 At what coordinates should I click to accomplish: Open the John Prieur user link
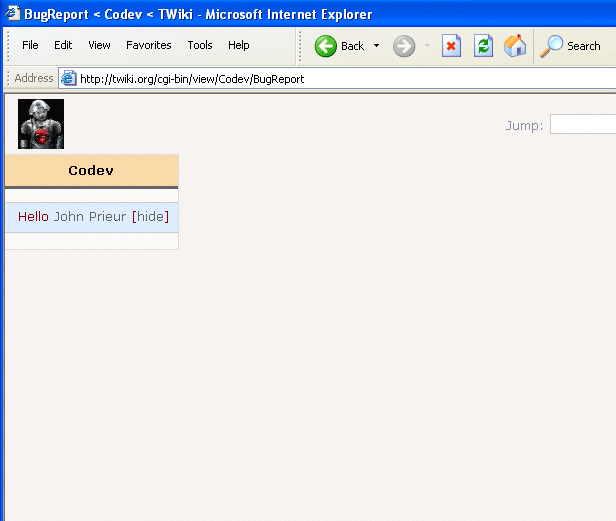[90, 217]
